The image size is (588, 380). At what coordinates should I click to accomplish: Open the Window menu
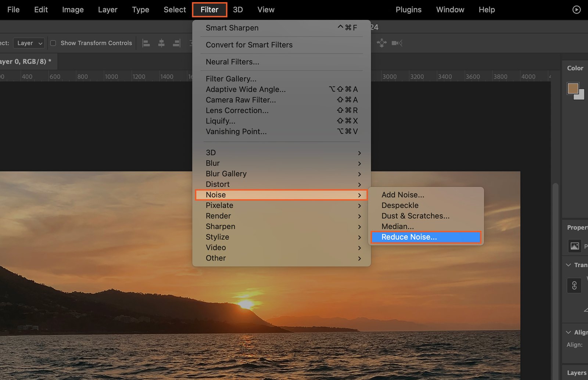click(450, 10)
